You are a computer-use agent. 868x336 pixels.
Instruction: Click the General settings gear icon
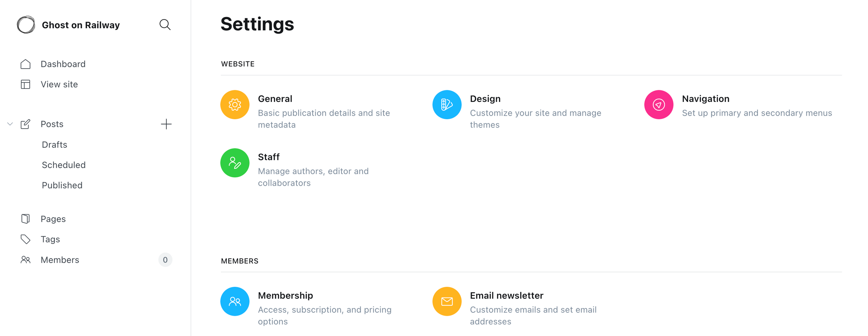(234, 104)
